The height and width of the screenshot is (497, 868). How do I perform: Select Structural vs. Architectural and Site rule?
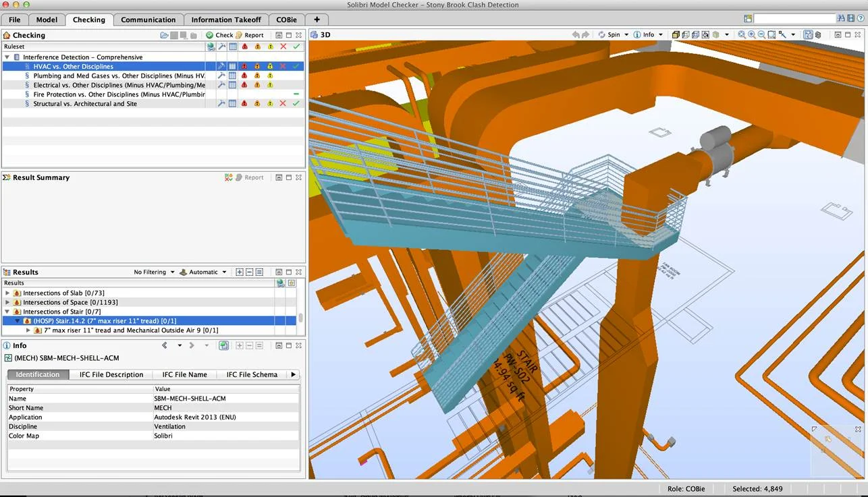85,104
